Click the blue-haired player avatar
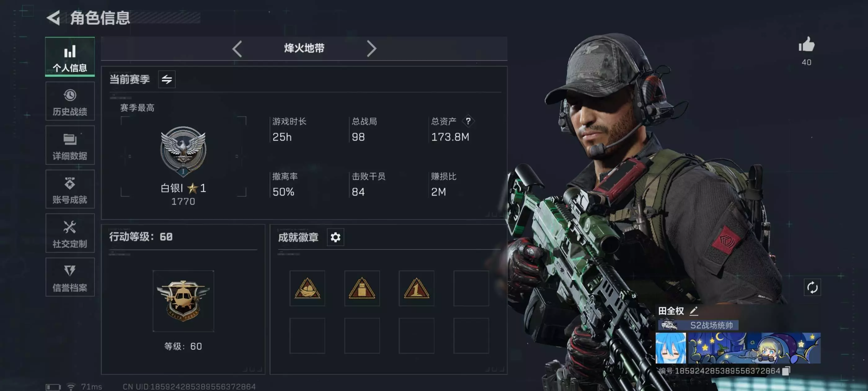The width and height of the screenshot is (868, 391). click(671, 348)
